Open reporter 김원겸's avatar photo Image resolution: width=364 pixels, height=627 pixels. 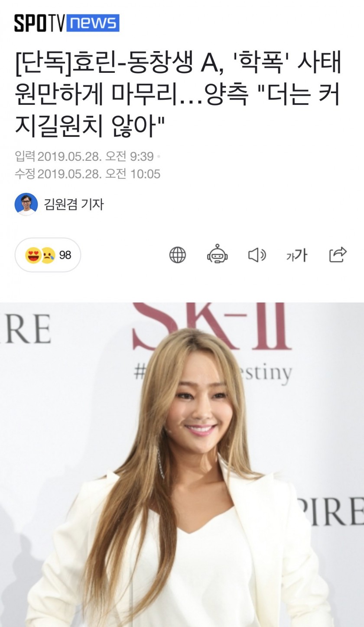[x=26, y=204]
